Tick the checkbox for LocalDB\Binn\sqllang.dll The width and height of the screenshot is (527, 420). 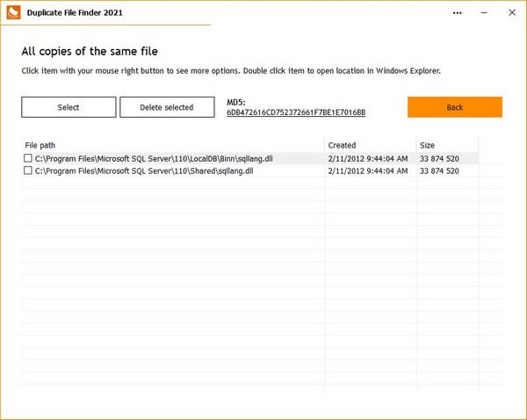tap(28, 158)
